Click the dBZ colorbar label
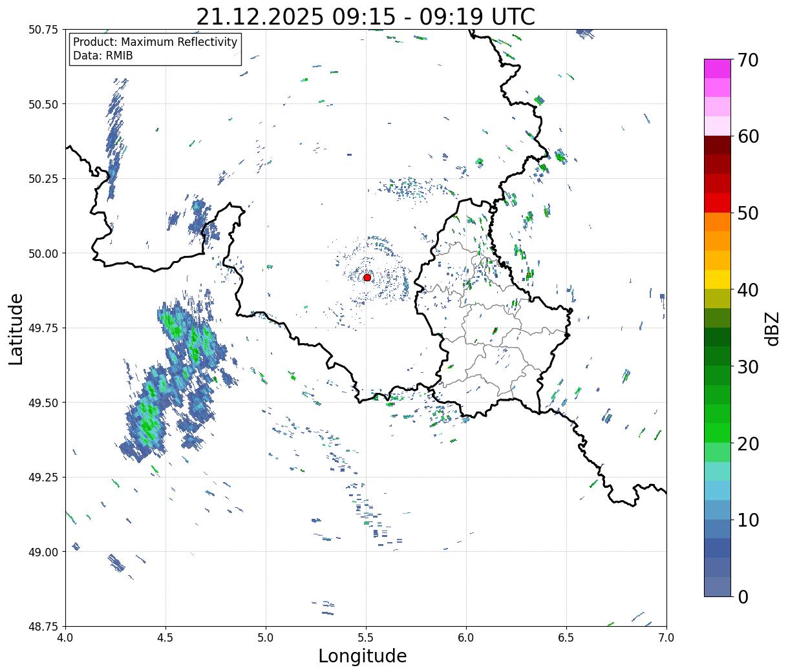The height and width of the screenshot is (672, 788). tap(772, 328)
